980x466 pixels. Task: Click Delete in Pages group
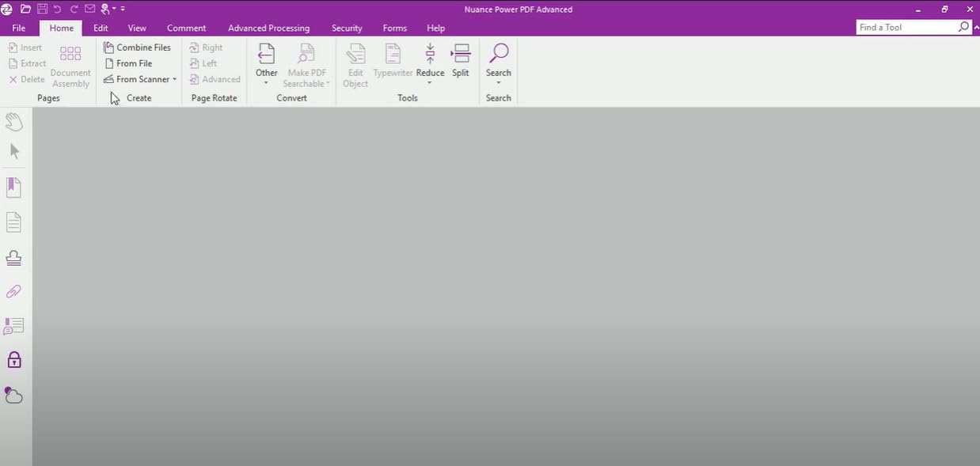tap(26, 79)
